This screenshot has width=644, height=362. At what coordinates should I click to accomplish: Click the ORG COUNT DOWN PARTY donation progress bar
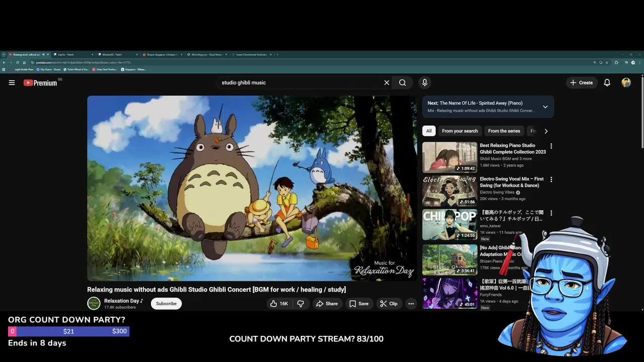[x=68, y=331]
